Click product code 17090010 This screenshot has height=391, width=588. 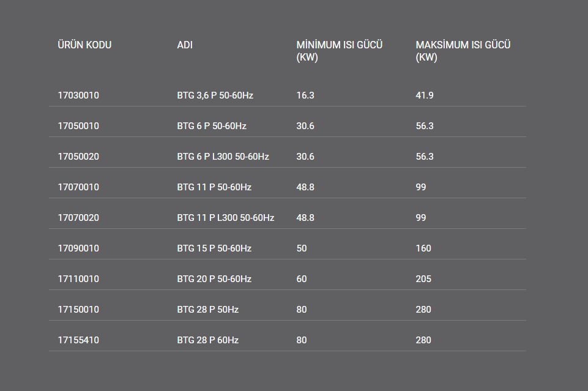coord(78,248)
